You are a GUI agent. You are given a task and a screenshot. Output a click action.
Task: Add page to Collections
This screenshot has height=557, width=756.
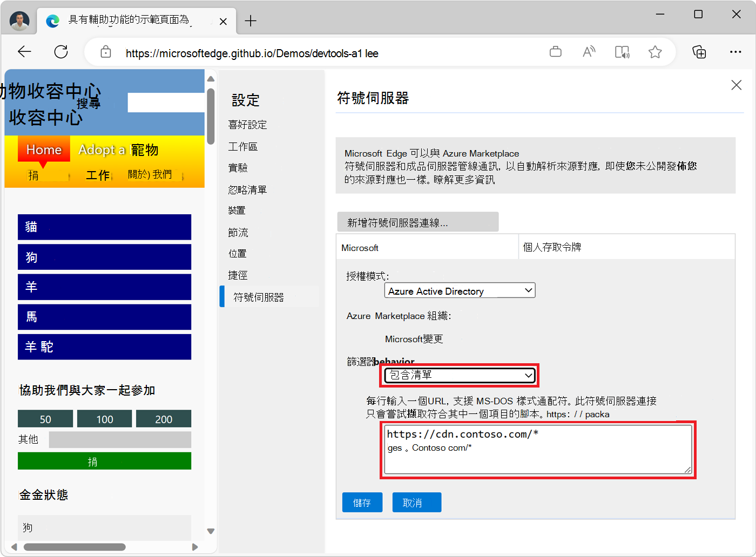[699, 51]
